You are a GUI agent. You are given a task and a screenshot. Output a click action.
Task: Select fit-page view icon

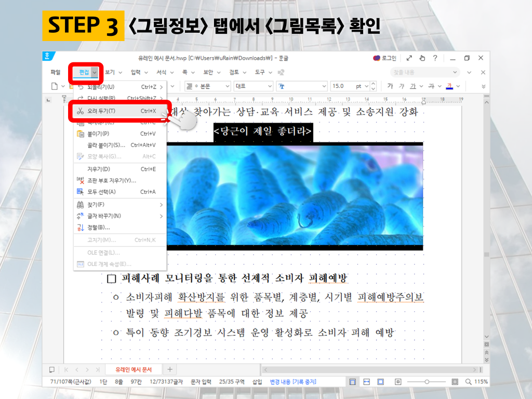381,382
